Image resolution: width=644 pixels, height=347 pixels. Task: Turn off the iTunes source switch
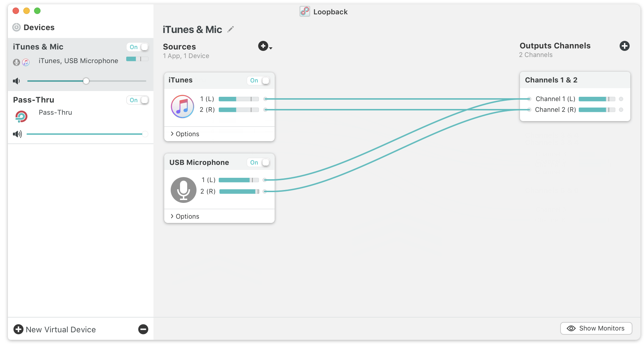(x=258, y=81)
